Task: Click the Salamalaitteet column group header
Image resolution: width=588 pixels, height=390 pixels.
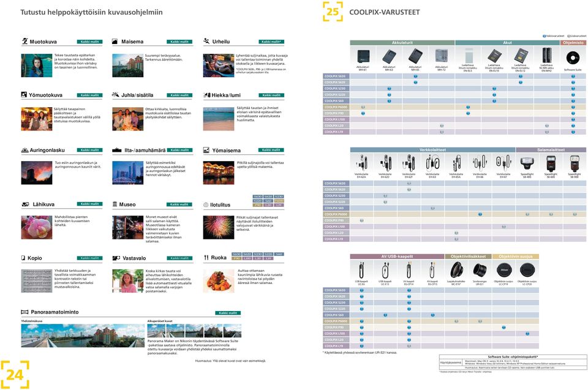Action: [x=551, y=149]
